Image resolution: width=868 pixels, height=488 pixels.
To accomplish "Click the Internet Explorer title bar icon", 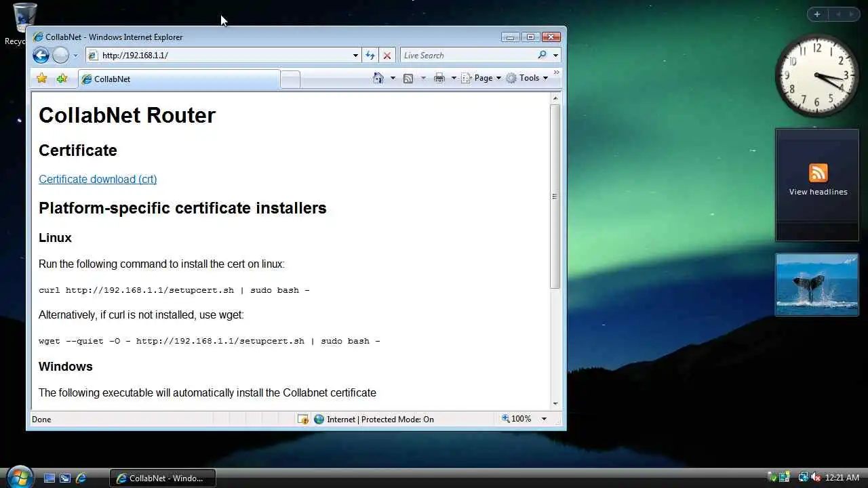I will [x=38, y=37].
